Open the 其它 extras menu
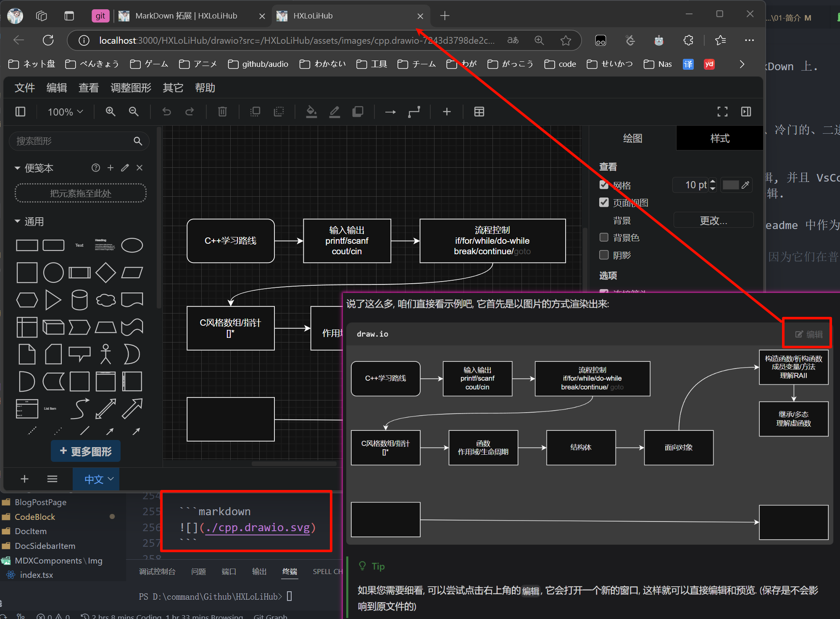The height and width of the screenshot is (619, 840). coord(173,88)
